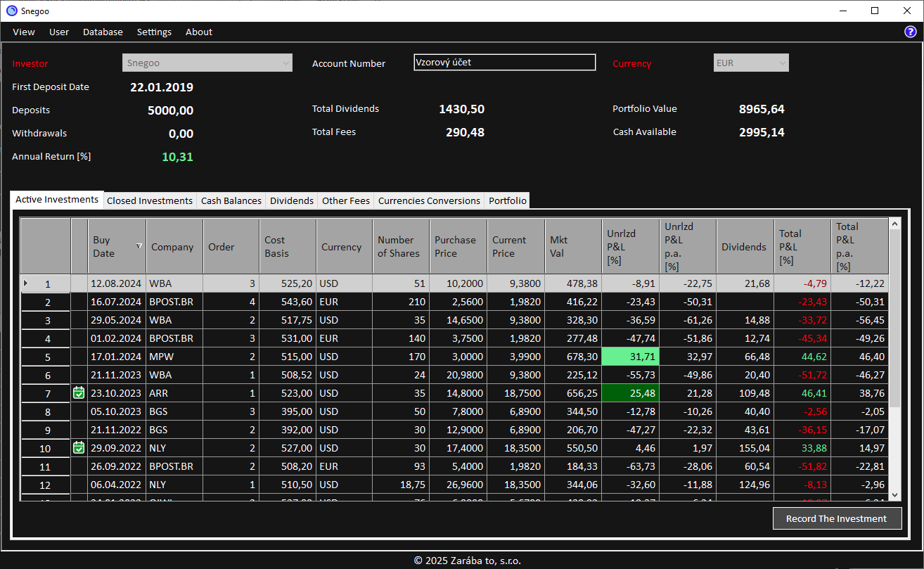Image resolution: width=924 pixels, height=569 pixels.
Task: Click the Annual Return value 10,31
Action: [177, 157]
